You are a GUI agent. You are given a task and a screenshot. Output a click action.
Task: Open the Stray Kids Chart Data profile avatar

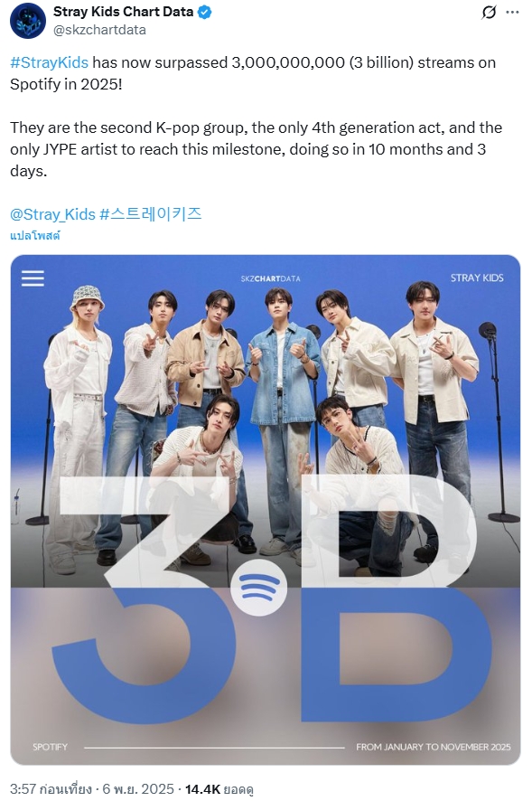tap(28, 21)
